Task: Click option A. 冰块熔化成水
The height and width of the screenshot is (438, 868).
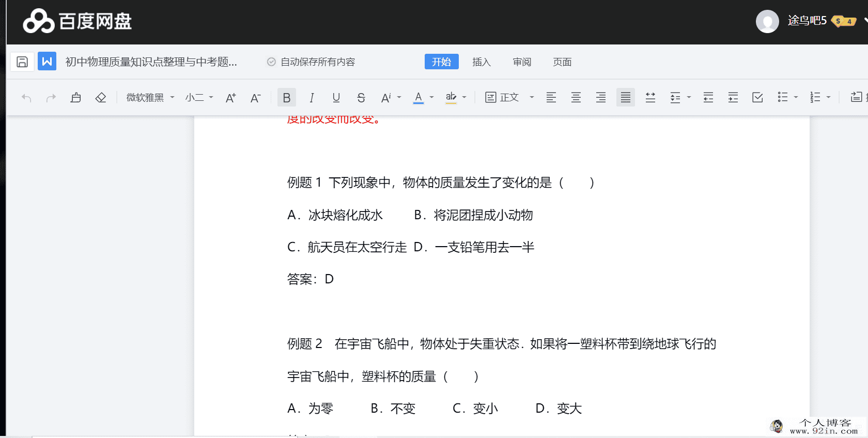Action: 335,215
